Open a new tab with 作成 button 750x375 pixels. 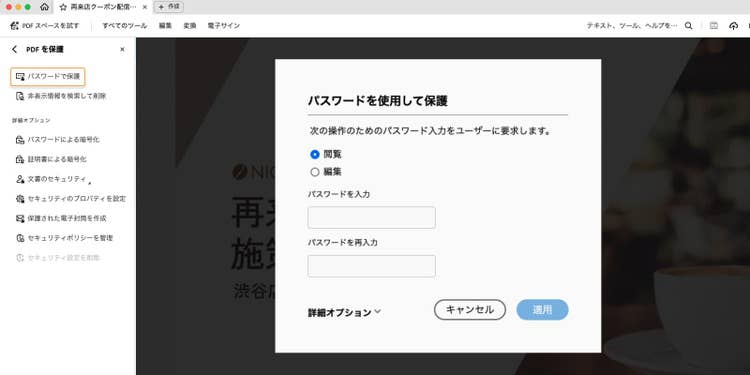(x=169, y=7)
